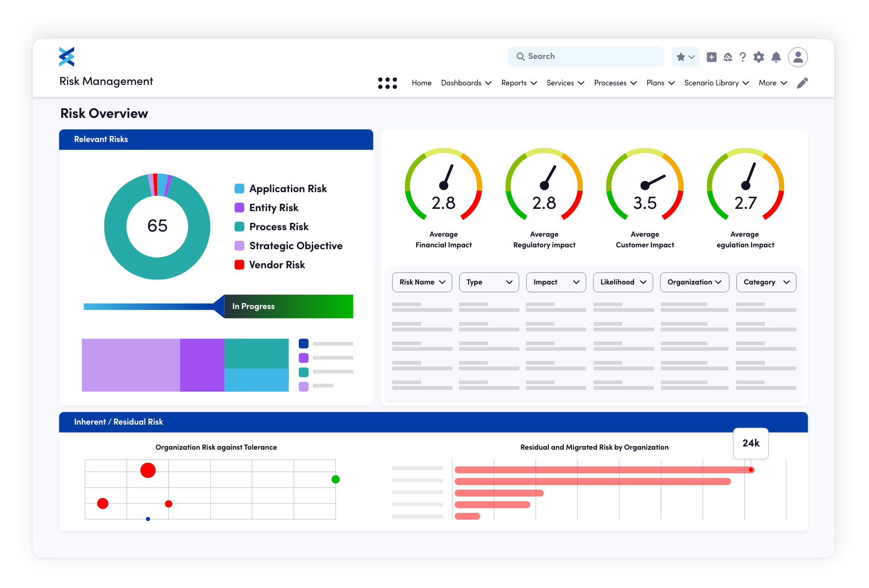Click the In Progress status bar

pyautogui.click(x=288, y=306)
